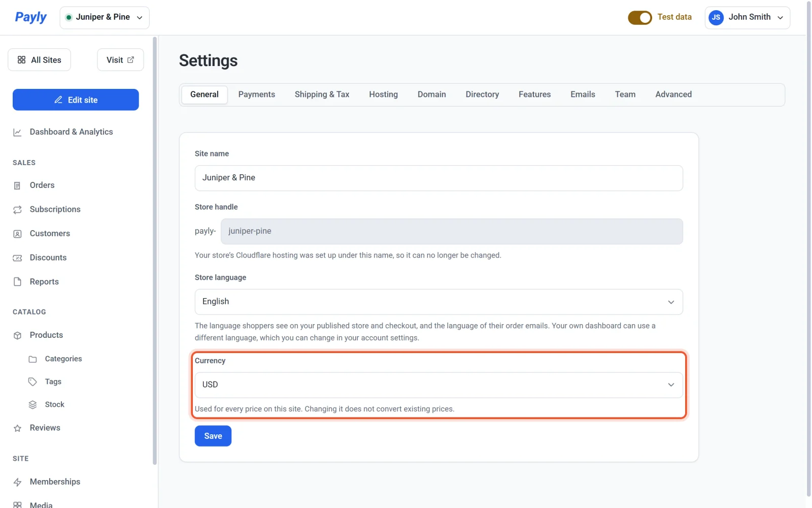Open the Features tab

coord(534,94)
